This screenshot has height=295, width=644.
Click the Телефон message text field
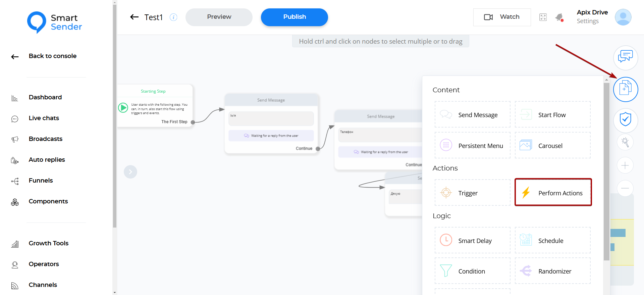click(380, 135)
